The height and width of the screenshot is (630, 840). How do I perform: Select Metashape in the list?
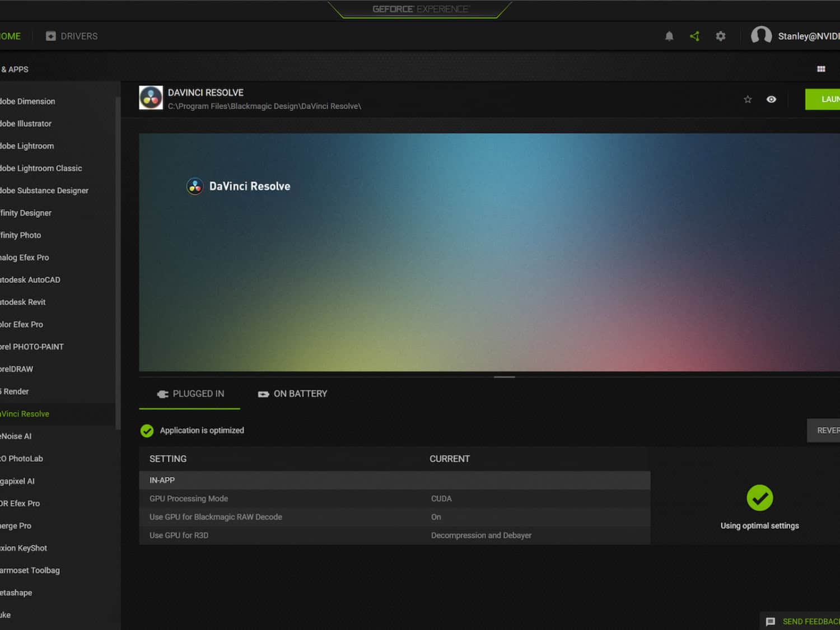coord(16,593)
